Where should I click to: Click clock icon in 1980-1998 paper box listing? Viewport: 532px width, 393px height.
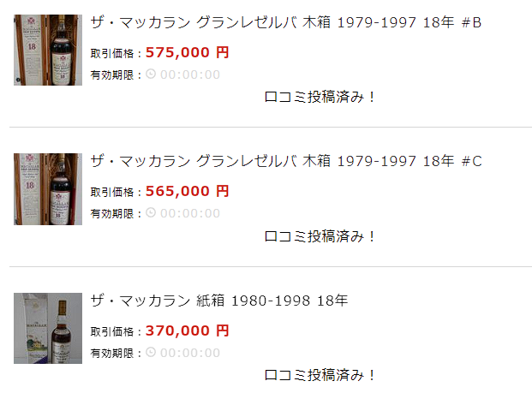(151, 353)
